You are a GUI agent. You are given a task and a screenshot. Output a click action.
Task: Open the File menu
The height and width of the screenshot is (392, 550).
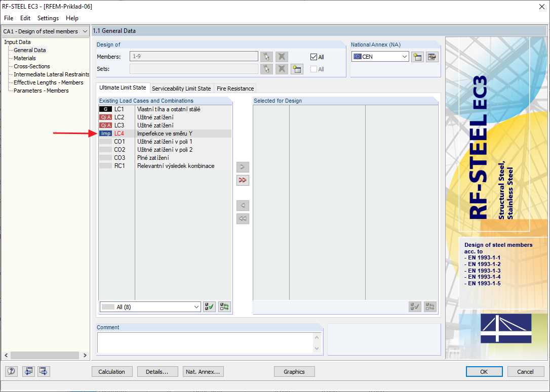tap(9, 18)
